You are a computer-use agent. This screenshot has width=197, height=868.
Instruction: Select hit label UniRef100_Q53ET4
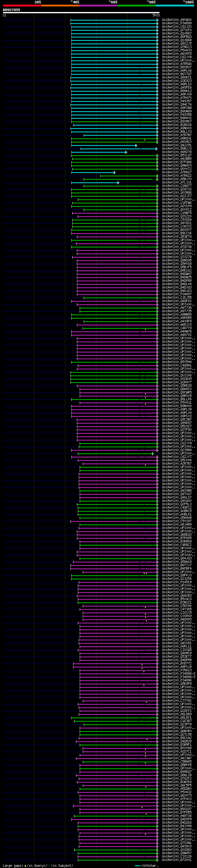coord(177,236)
